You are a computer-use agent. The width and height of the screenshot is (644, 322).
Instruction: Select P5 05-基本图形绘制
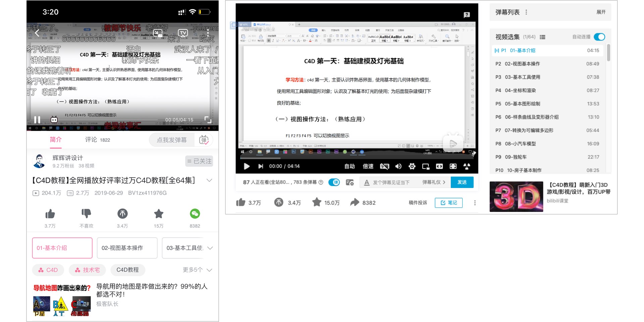tap(548, 104)
